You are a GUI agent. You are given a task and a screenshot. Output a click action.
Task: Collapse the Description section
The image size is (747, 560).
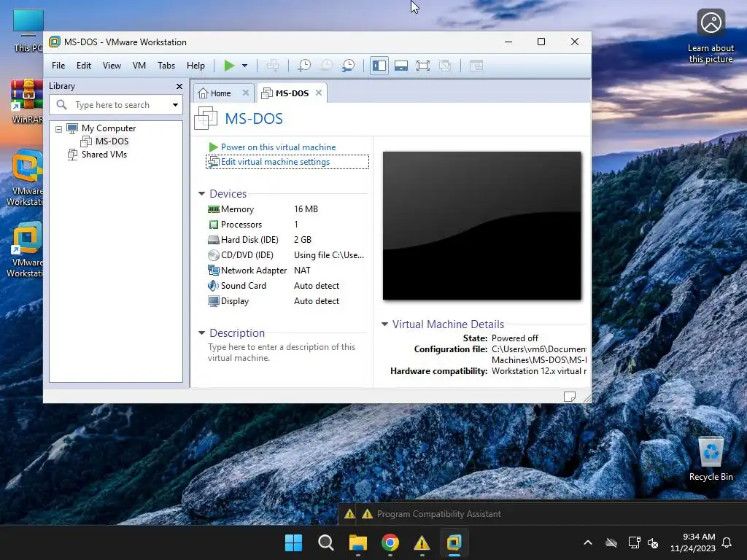pyautogui.click(x=201, y=332)
